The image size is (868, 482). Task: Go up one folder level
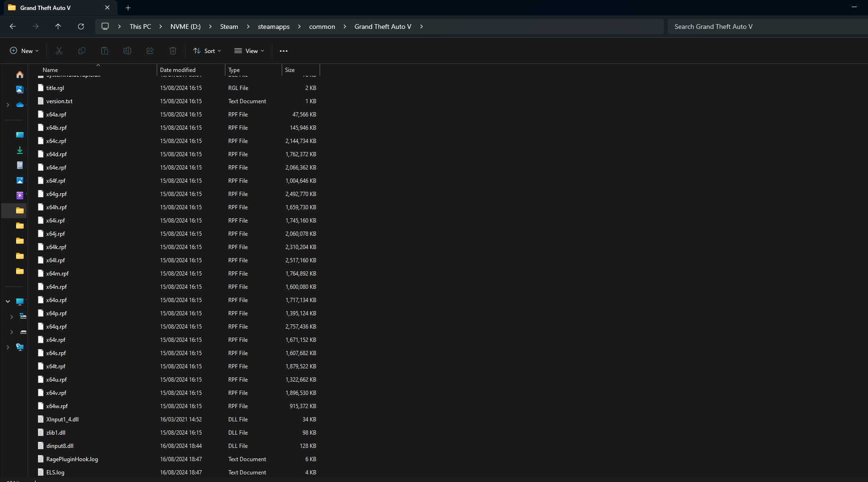[x=58, y=27]
